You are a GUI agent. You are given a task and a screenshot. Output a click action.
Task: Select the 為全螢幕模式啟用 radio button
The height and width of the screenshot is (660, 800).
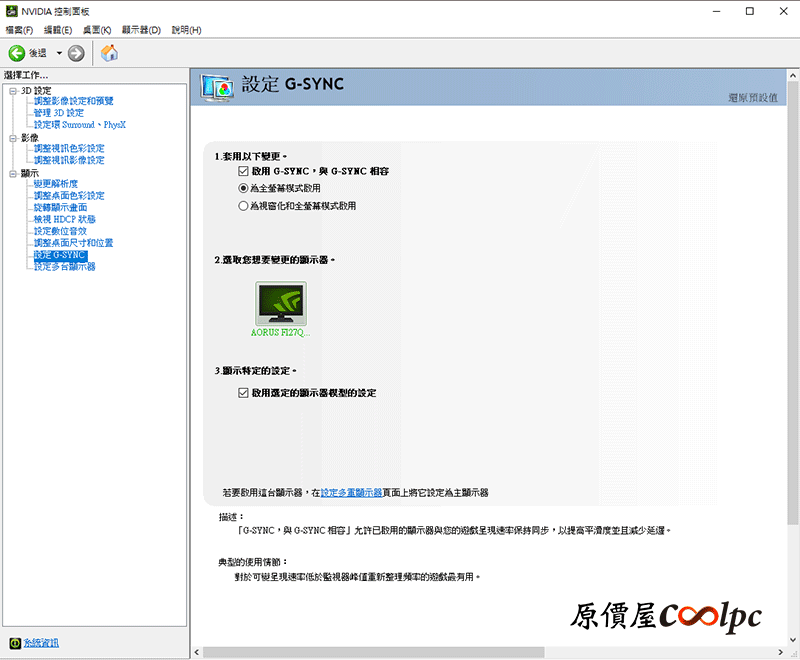click(243, 188)
